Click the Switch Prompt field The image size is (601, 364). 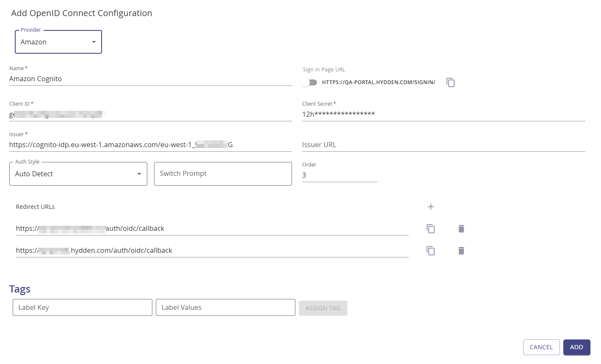[x=223, y=174]
